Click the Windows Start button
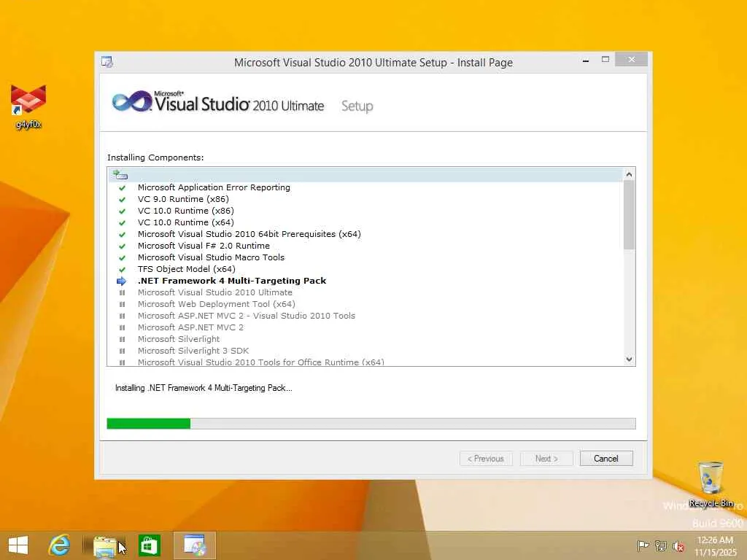This screenshot has height=560, width=747. coord(18,545)
